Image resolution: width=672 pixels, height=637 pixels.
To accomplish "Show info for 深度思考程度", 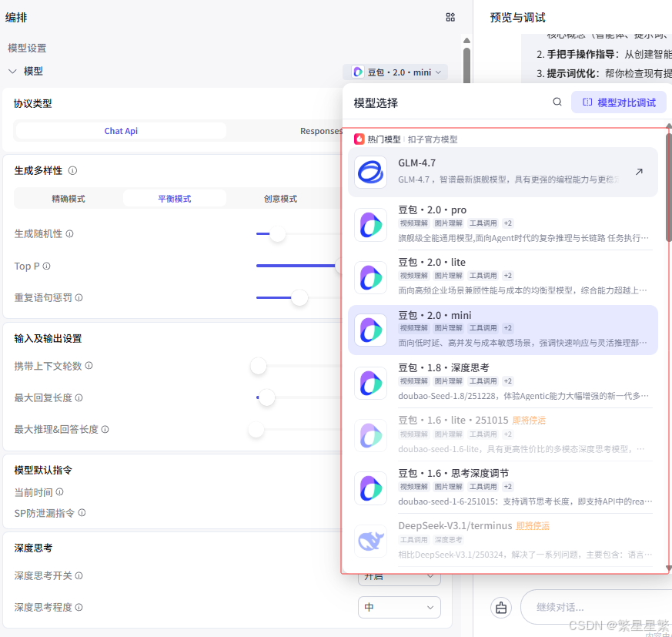I will (x=79, y=607).
